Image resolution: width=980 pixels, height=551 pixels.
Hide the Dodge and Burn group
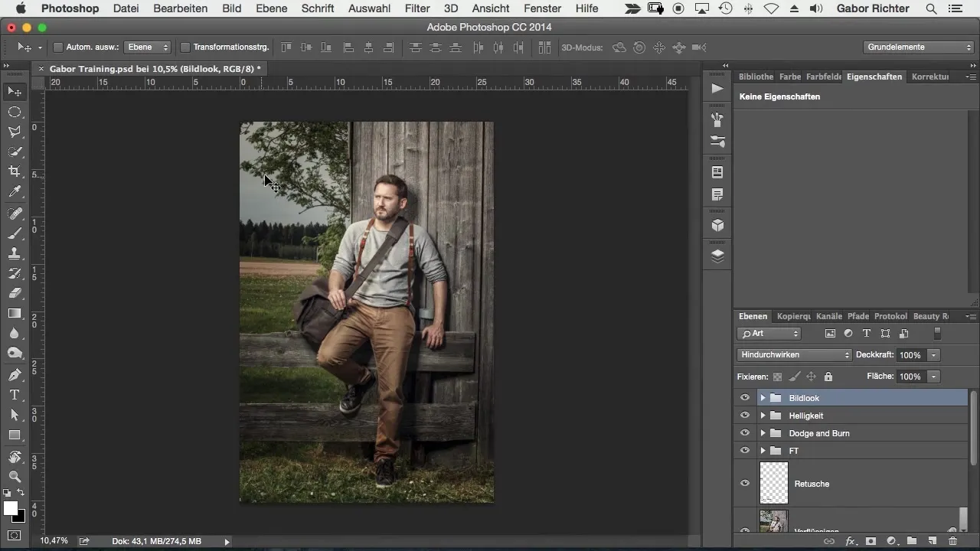(744, 433)
